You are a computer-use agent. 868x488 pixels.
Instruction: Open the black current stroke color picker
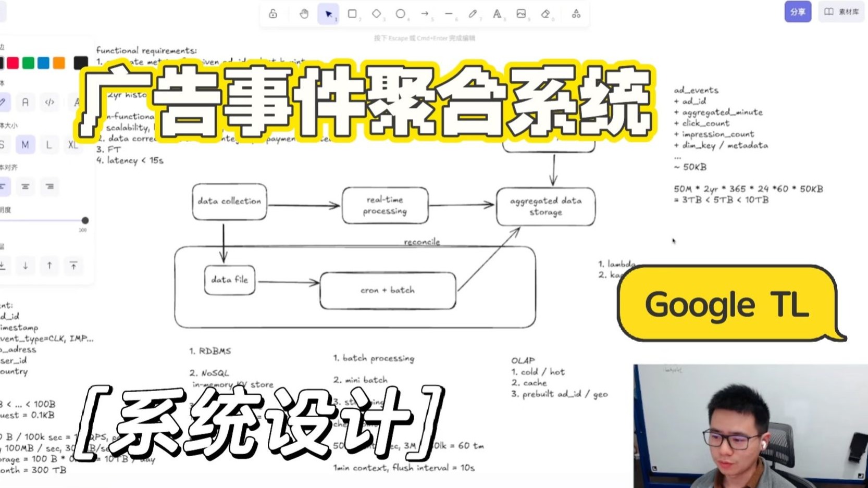(x=81, y=63)
